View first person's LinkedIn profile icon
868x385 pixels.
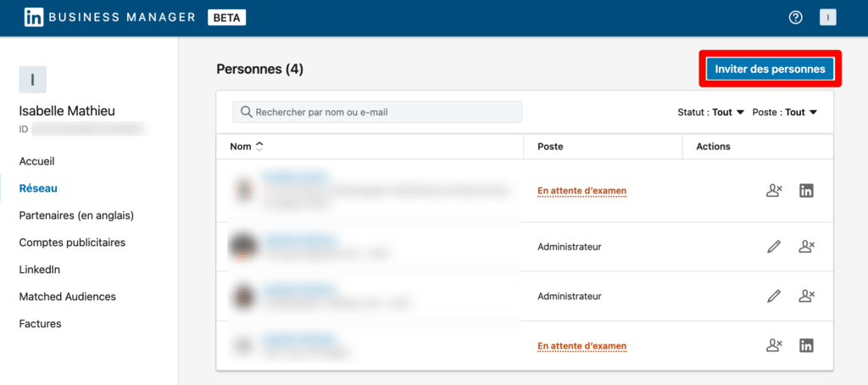(x=806, y=191)
